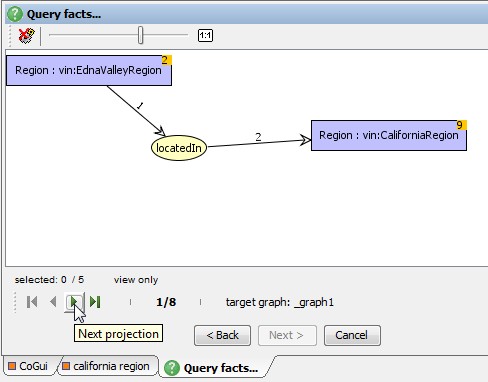Click the Next projection arrow
Viewport: 488px width, 382px height.
74,302
